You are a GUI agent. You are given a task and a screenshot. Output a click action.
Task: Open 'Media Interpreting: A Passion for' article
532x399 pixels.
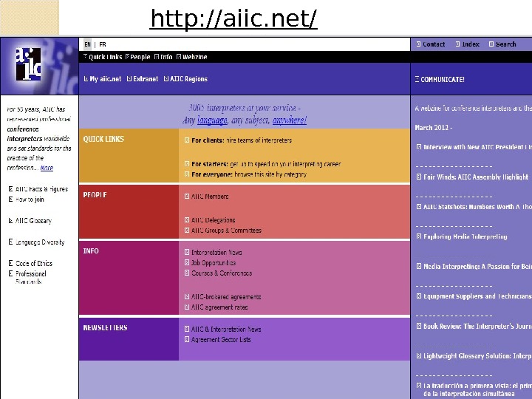point(477,267)
